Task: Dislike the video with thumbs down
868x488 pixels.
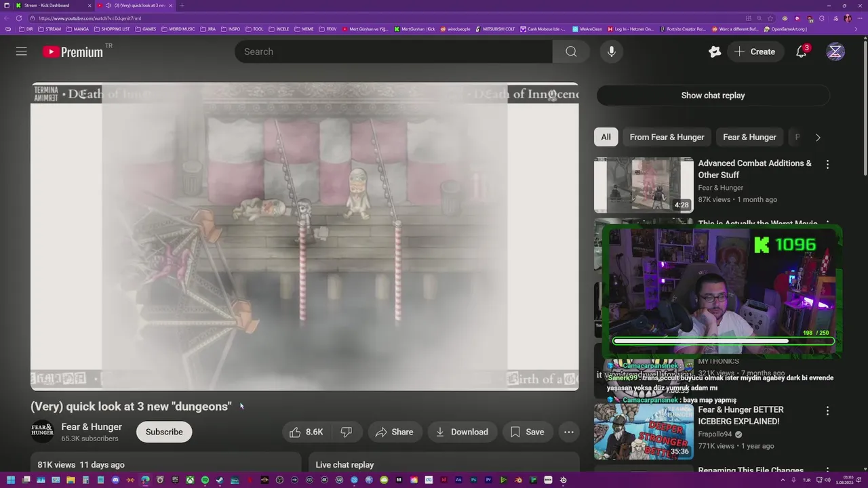Action: tap(347, 432)
